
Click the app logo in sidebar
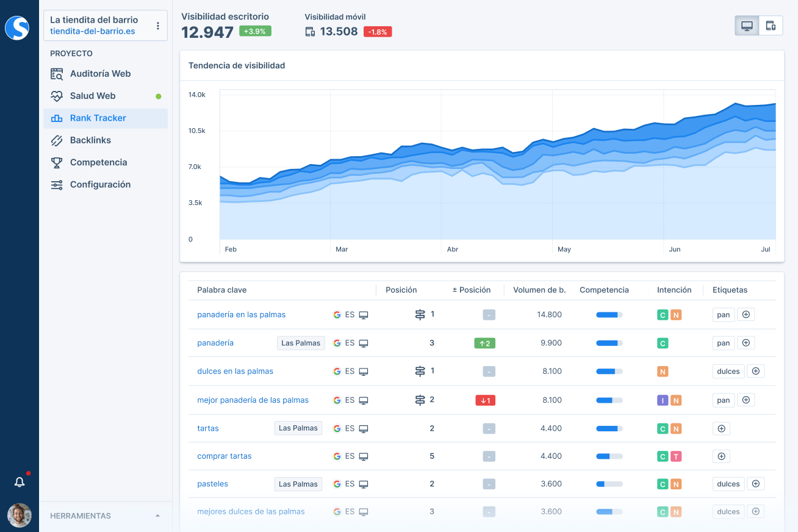point(17,28)
